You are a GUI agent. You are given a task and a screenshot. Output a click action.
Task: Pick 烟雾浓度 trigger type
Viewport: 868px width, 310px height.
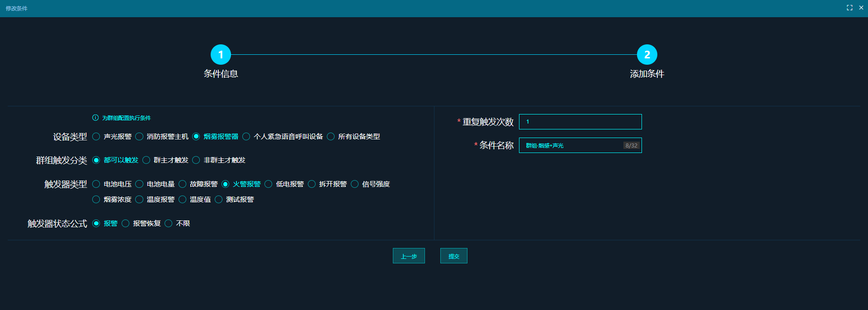96,200
